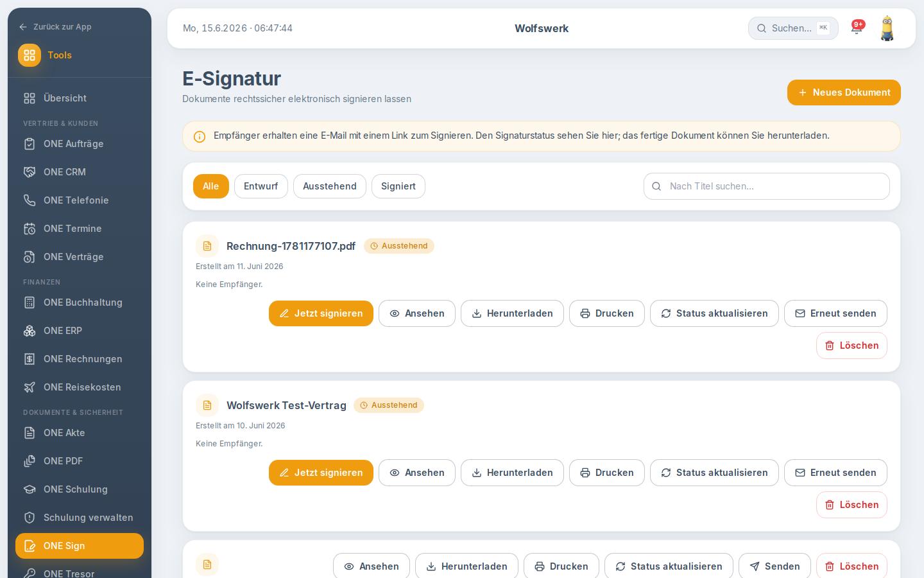Click Ansehen in the third document card
Image resolution: width=924 pixels, height=578 pixels.
point(372,566)
